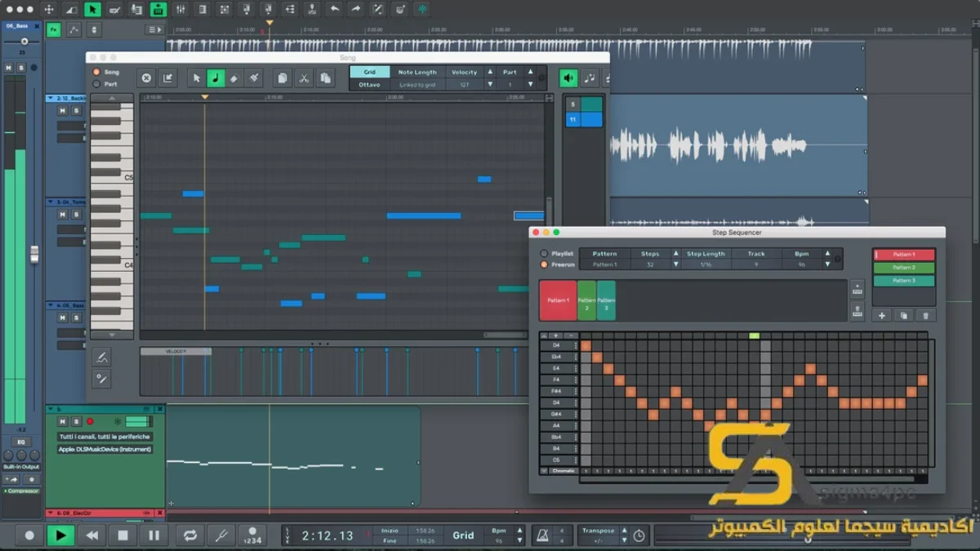980x551 pixels.
Task: Select the arrow pointer tool in top toolbar
Action: pyautogui.click(x=92, y=9)
